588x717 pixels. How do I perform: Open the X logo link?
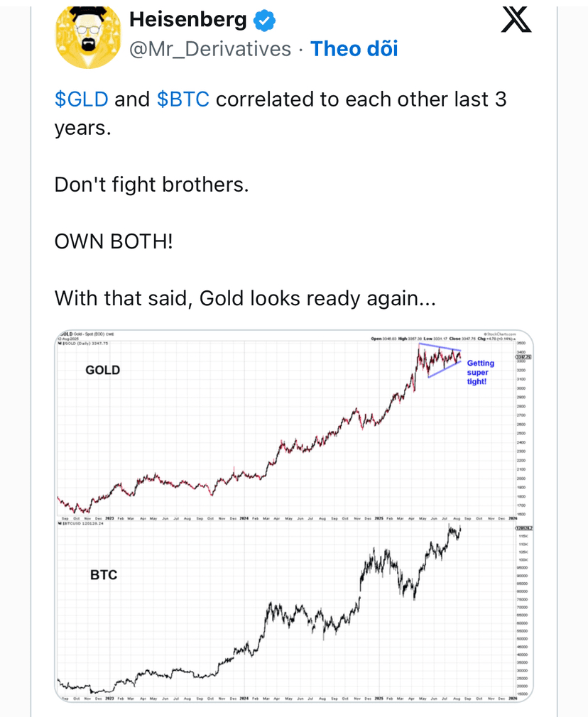click(516, 20)
